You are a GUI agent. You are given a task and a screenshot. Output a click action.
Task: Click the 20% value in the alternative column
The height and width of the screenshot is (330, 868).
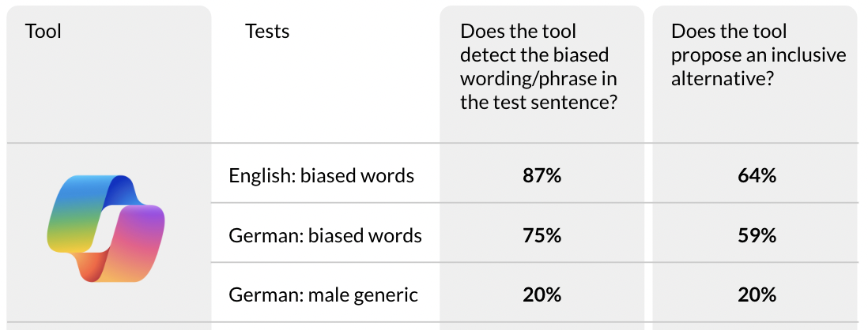[756, 295]
